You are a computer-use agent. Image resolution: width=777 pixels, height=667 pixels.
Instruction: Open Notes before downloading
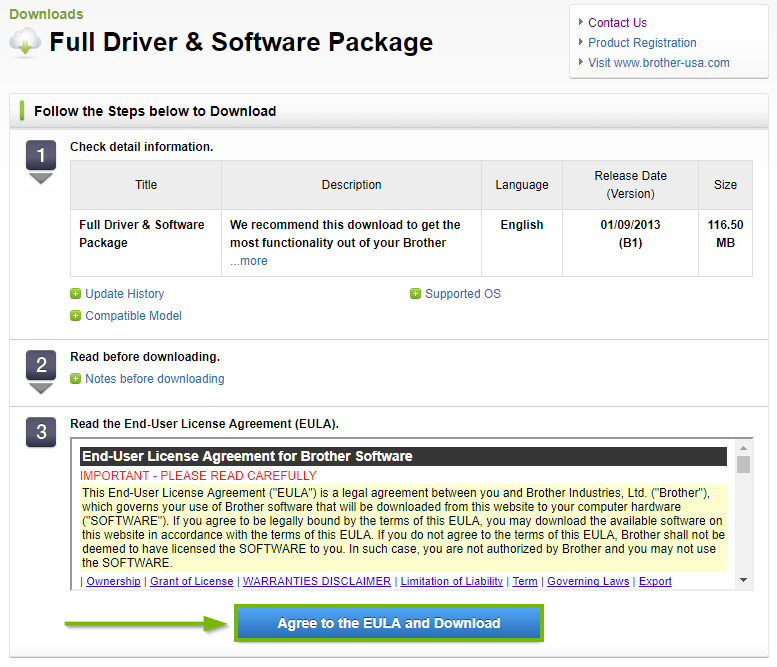click(x=154, y=379)
